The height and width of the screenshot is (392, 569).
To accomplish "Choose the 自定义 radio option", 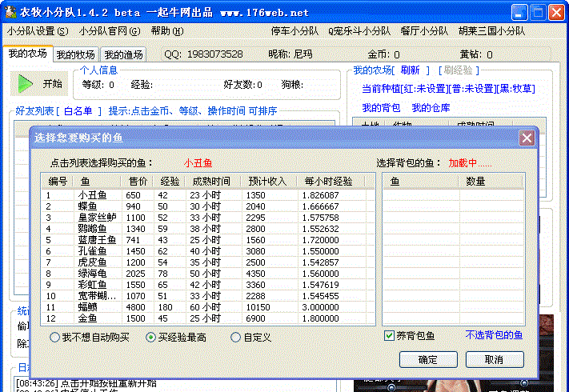I will click(x=236, y=338).
